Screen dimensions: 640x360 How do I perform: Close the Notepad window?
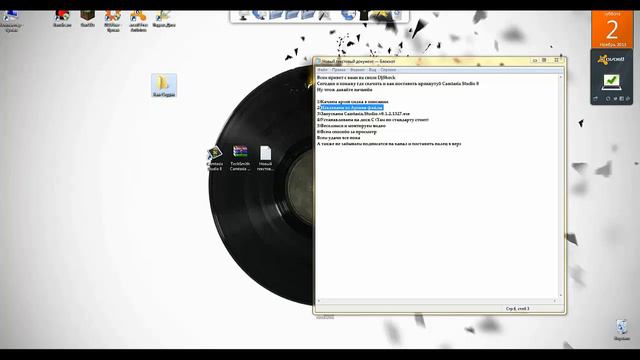click(556, 60)
